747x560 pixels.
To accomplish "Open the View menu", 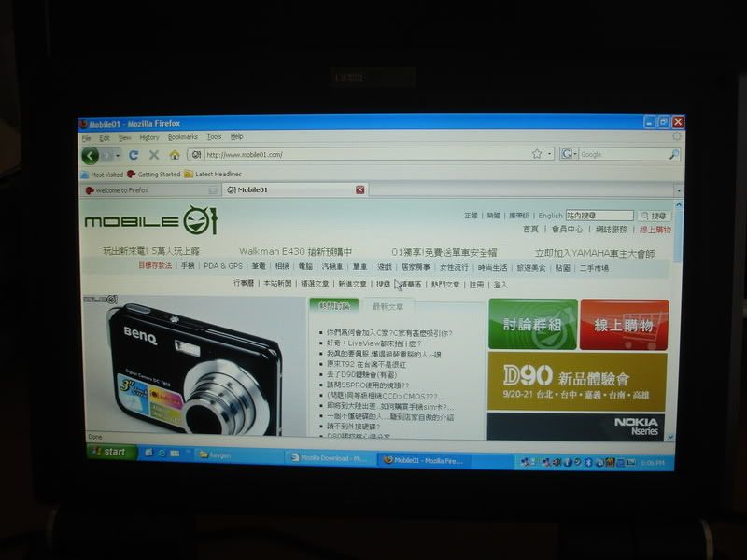I will click(x=124, y=137).
